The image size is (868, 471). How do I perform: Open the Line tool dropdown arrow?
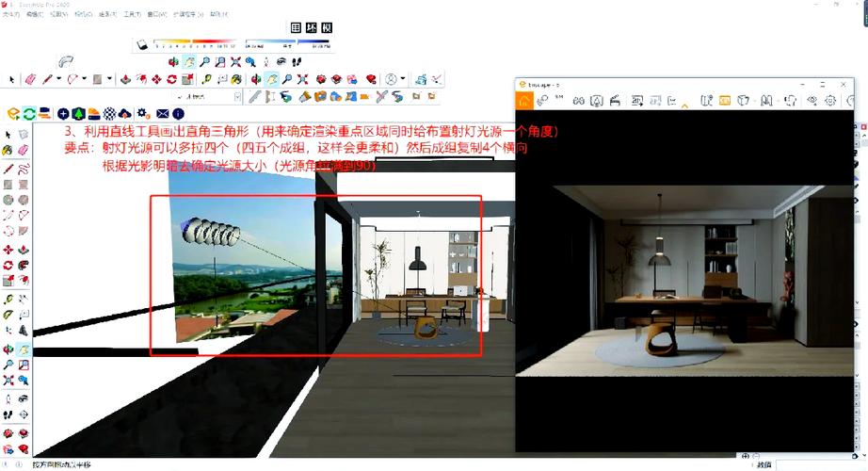tap(58, 79)
